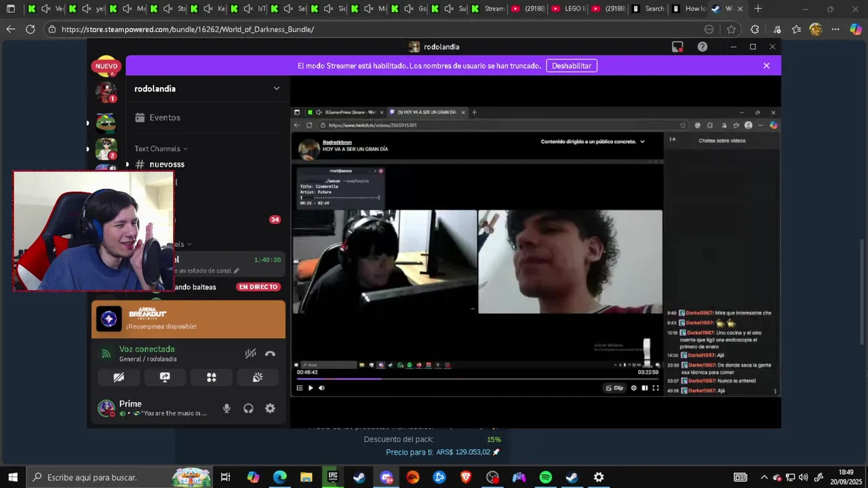868x488 pixels.
Task: Switch to the 'How lo' browser tab
Action: tap(688, 9)
